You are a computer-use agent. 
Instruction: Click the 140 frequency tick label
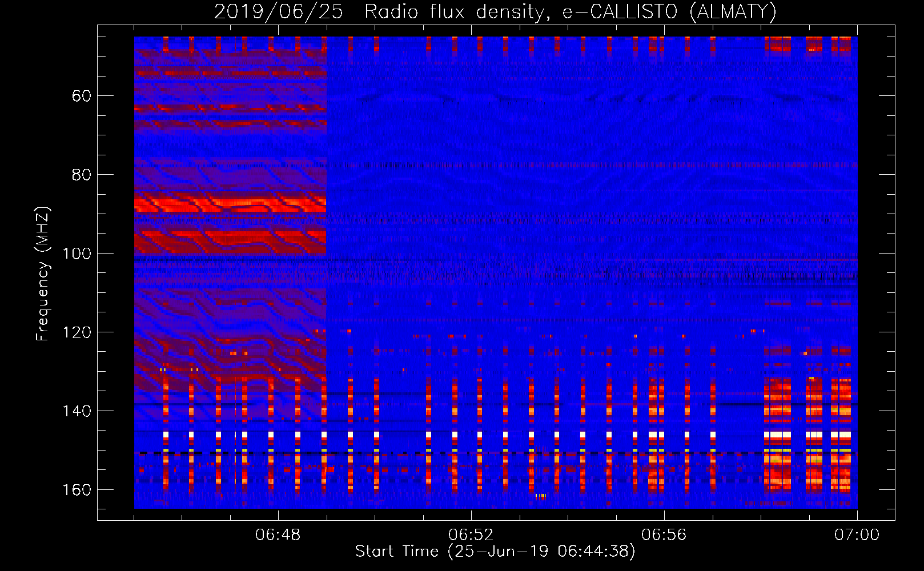point(77,411)
